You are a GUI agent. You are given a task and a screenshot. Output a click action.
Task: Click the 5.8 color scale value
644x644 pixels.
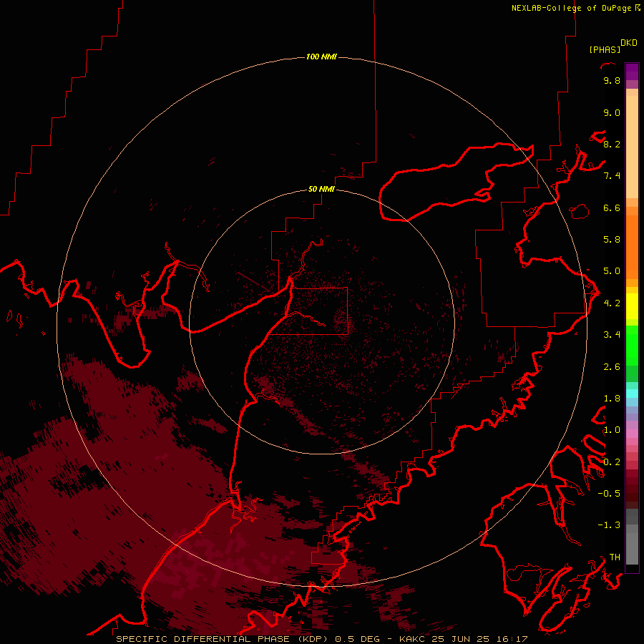coord(612,240)
